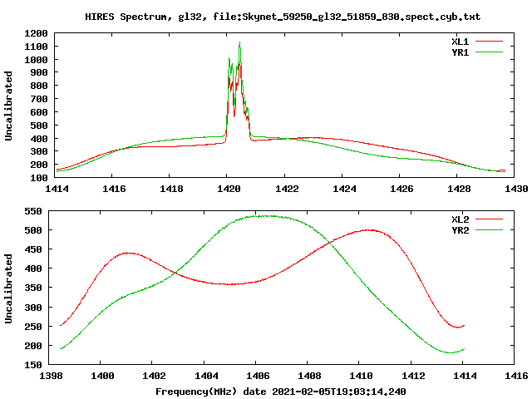This screenshot has width=532, height=399.
Task: Click the green YR1 legend line sample
Action: pyautogui.click(x=489, y=52)
